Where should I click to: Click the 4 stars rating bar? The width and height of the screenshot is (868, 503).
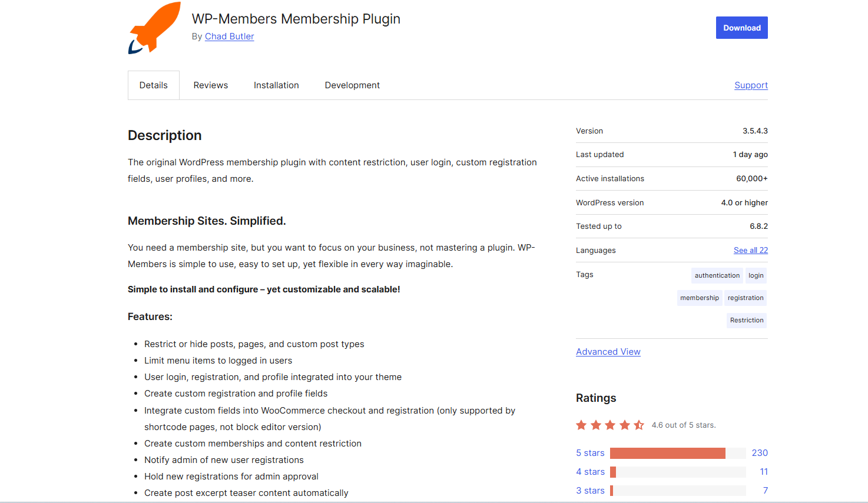(x=678, y=472)
